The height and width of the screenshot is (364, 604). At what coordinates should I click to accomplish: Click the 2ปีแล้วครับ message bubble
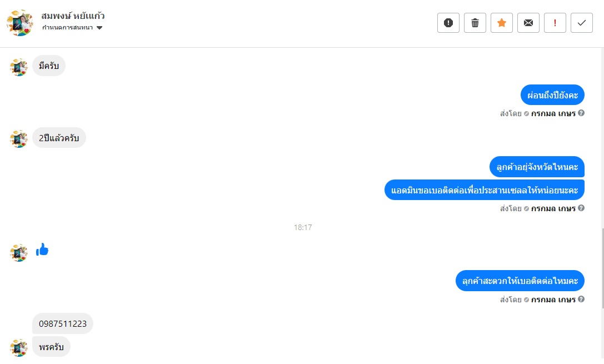point(59,138)
